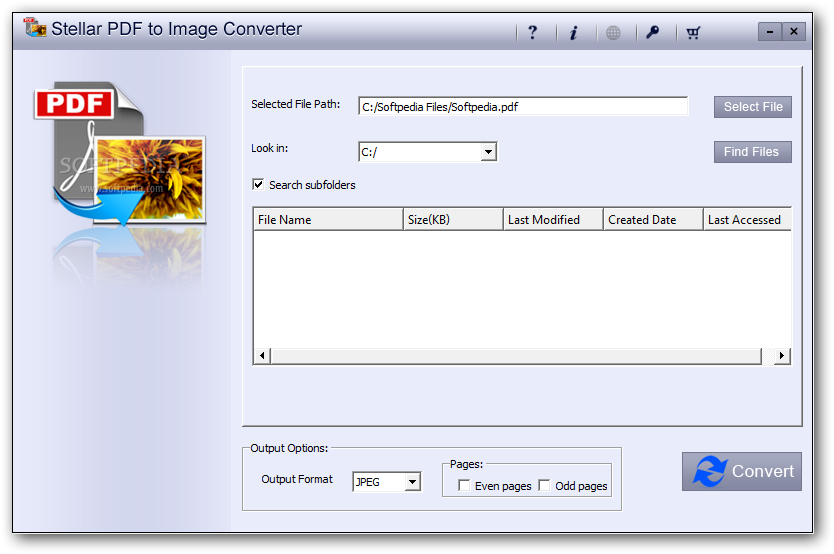Click the right scroll arrow of file list
This screenshot has width=834, height=554.
pyautogui.click(x=781, y=356)
